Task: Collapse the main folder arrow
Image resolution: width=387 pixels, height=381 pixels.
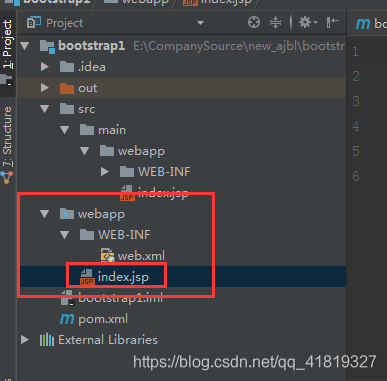Action: point(65,130)
